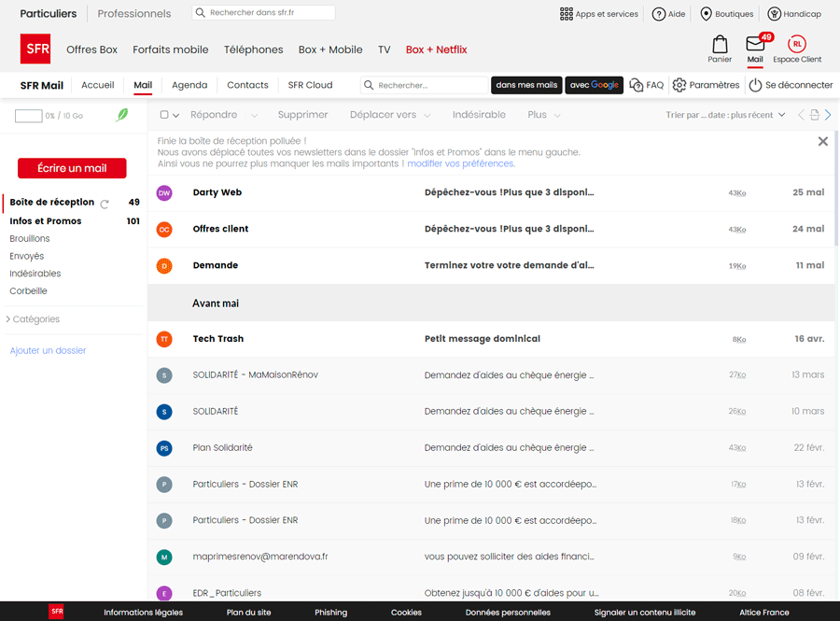840x621 pixels.
Task: Click Darty Web sender avatar
Action: click(164, 193)
